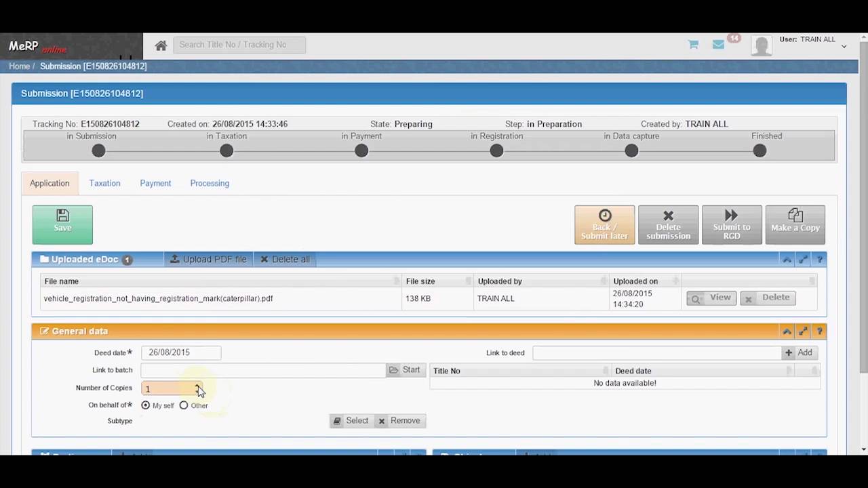This screenshot has width=868, height=488.
Task: Click Delete all in Uploaded eDoc bar
Action: tap(285, 260)
